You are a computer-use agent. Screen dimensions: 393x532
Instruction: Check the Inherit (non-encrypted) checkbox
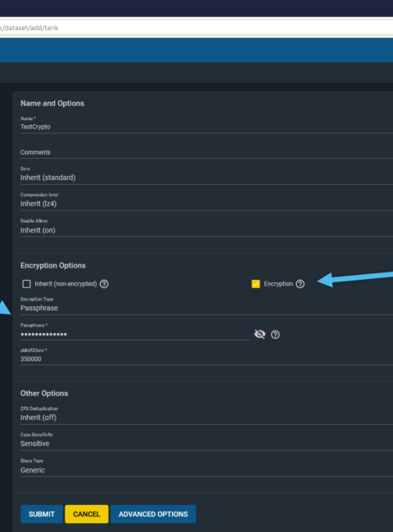26,284
